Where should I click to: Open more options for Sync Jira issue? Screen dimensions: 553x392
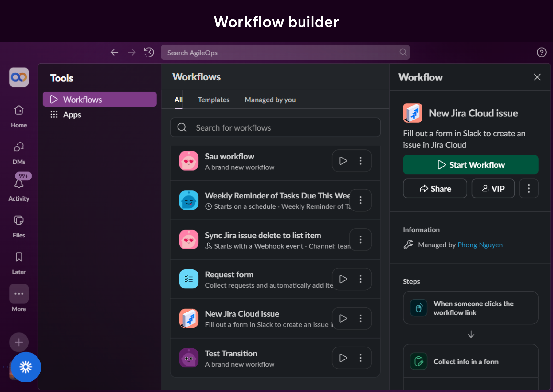361,240
